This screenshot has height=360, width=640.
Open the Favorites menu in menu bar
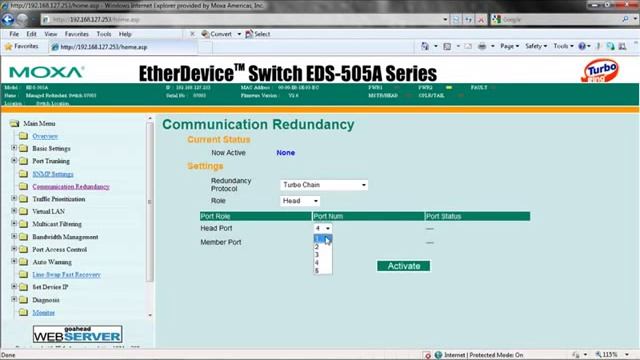click(76, 34)
